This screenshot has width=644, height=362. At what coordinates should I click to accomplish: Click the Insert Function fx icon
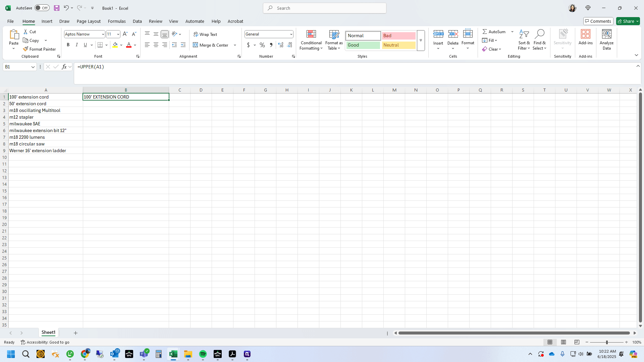[x=64, y=67]
